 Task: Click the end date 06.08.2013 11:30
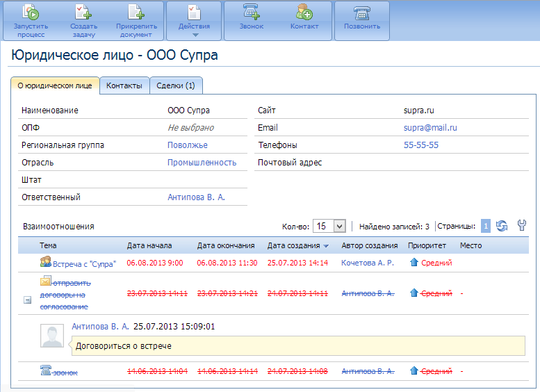227,263
